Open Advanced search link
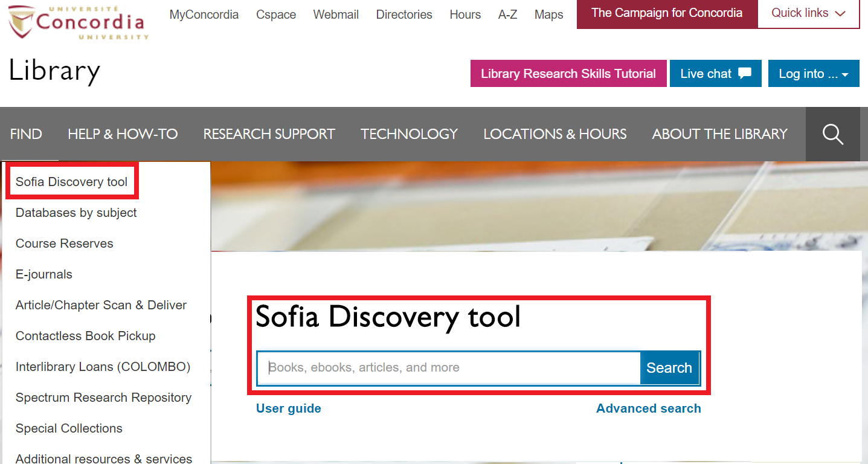This screenshot has height=464, width=868. click(x=648, y=408)
